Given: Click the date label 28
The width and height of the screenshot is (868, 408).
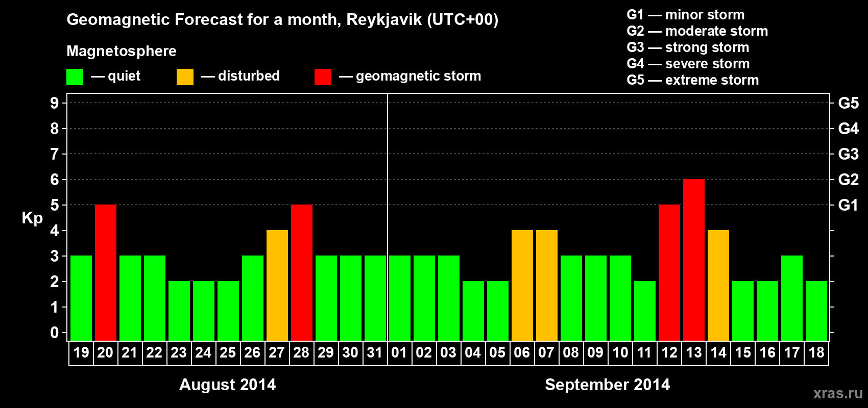Looking at the screenshot, I should coord(301,352).
